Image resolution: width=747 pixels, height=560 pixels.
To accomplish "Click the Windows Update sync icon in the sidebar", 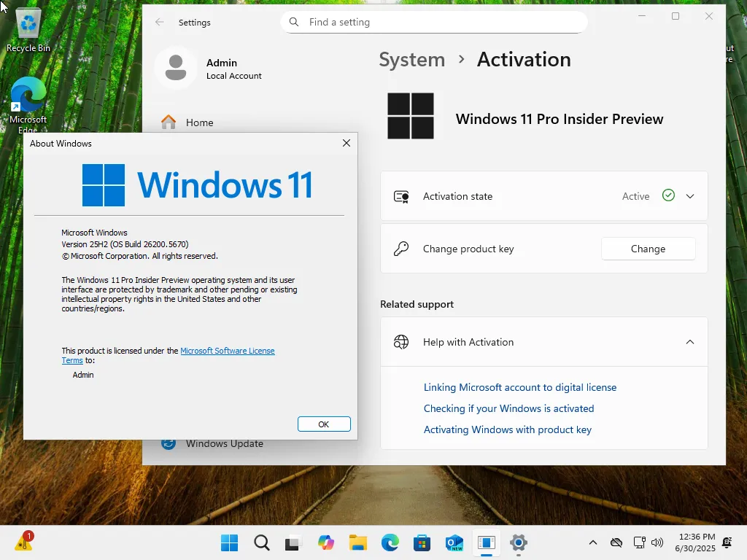I will [x=169, y=443].
